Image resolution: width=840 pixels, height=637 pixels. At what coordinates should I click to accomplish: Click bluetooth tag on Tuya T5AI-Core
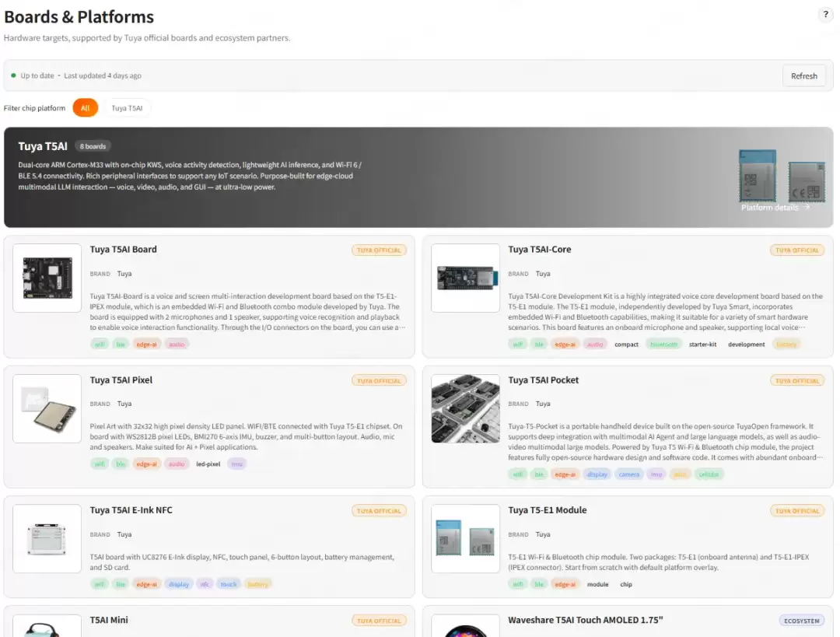663,345
